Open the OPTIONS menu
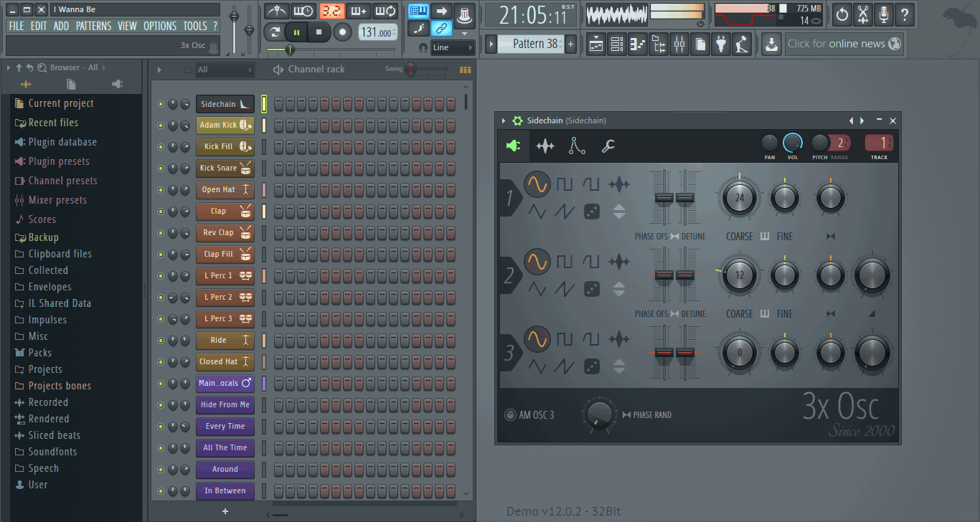This screenshot has height=522, width=980. click(160, 26)
